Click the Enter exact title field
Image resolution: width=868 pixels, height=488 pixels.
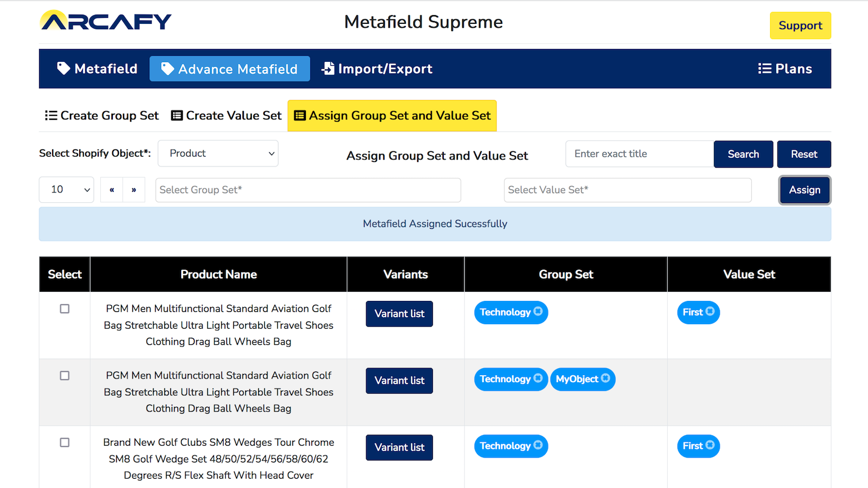point(639,154)
